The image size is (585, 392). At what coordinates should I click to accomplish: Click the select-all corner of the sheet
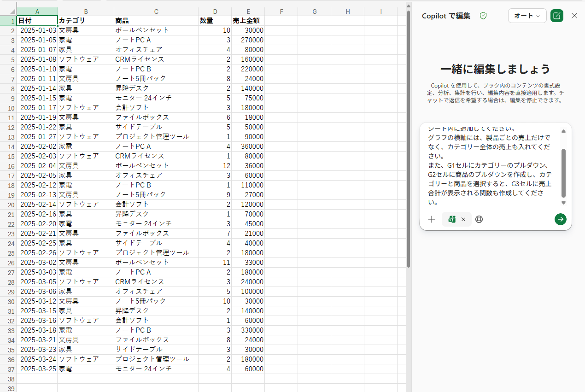click(x=8, y=11)
